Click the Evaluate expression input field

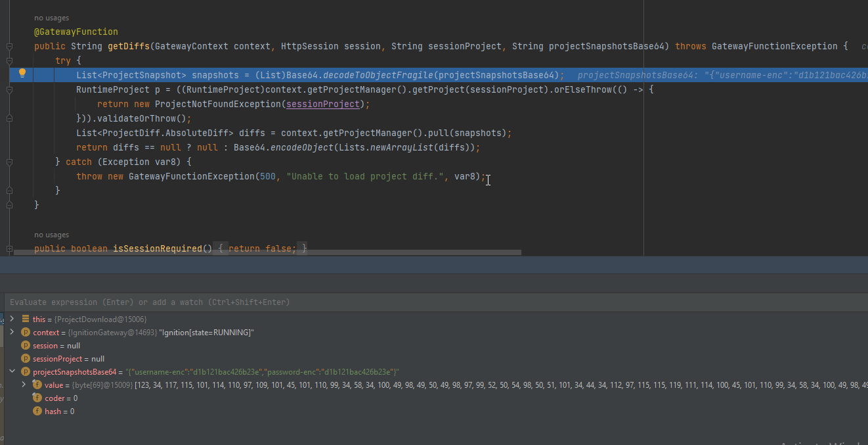(263, 302)
